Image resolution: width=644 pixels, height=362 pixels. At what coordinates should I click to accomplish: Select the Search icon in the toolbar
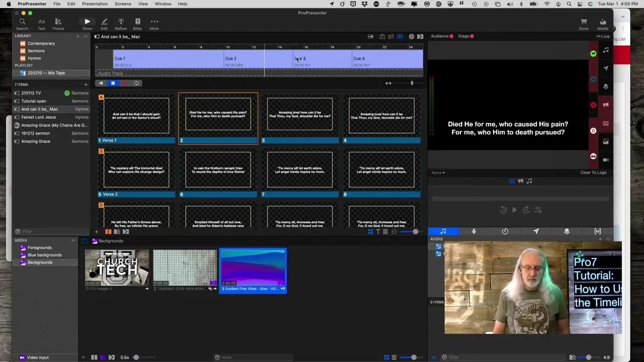click(22, 24)
